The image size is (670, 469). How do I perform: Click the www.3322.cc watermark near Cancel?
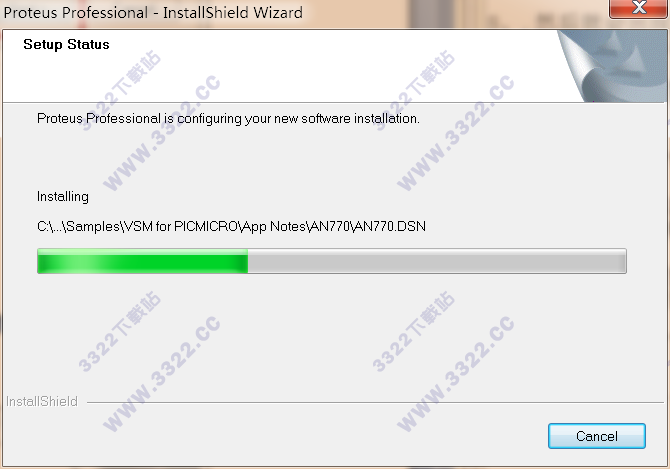(x=455, y=374)
